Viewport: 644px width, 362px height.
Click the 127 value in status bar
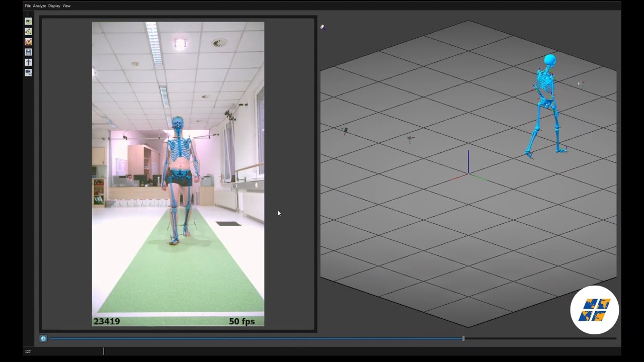[28, 351]
